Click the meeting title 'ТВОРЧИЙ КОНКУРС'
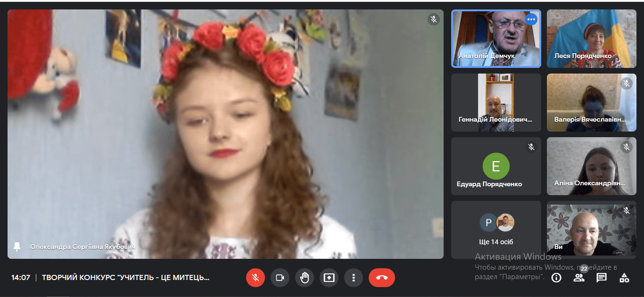Viewport: 644px width, 297px height. tap(126, 278)
